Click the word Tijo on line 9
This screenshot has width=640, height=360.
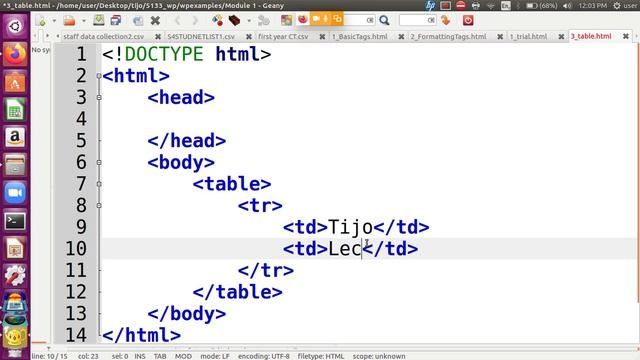click(351, 227)
